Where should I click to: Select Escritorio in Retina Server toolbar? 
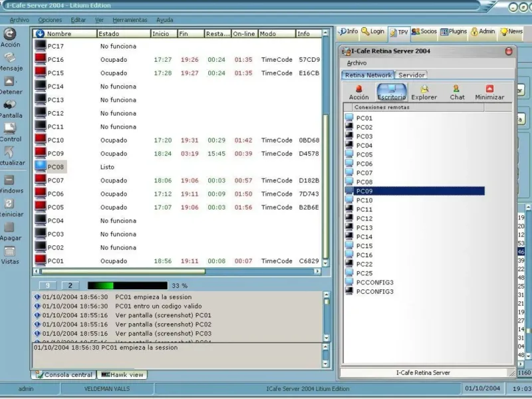coord(392,92)
